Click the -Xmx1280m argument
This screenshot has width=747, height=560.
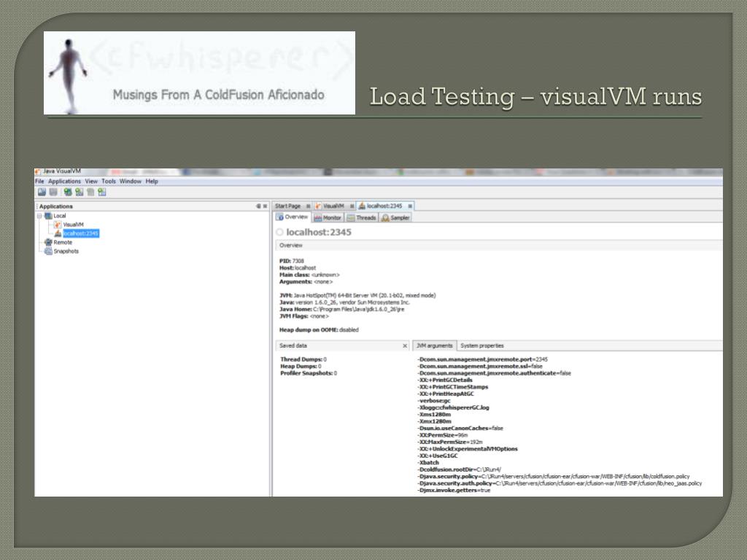tap(434, 421)
